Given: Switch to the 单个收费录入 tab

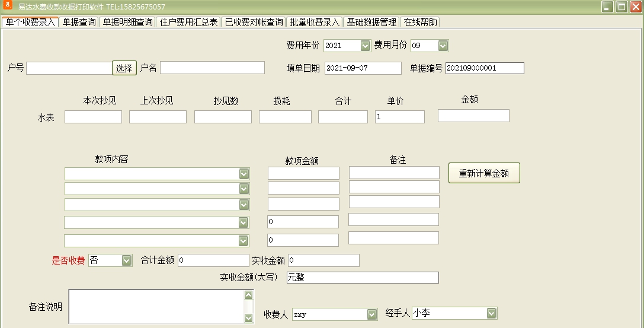Looking at the screenshot, I should pyautogui.click(x=30, y=22).
